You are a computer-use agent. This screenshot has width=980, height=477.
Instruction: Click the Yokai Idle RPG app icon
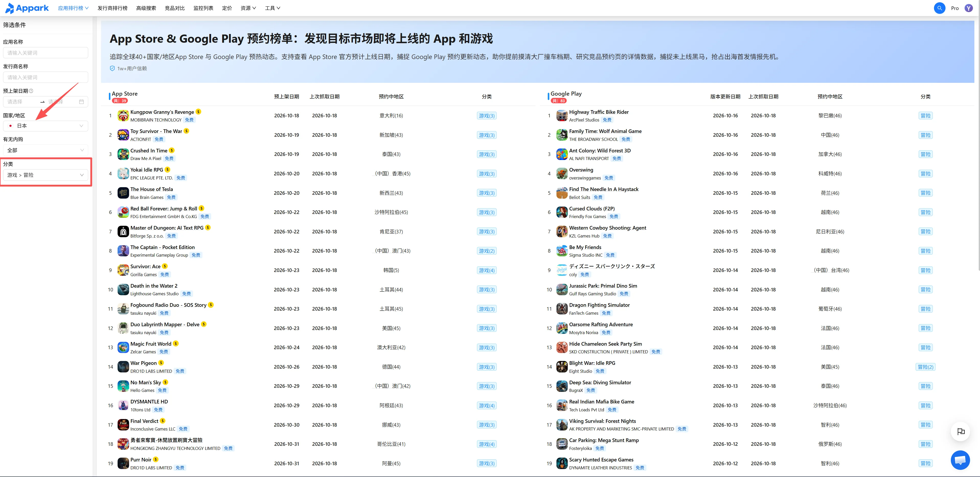pyautogui.click(x=123, y=174)
